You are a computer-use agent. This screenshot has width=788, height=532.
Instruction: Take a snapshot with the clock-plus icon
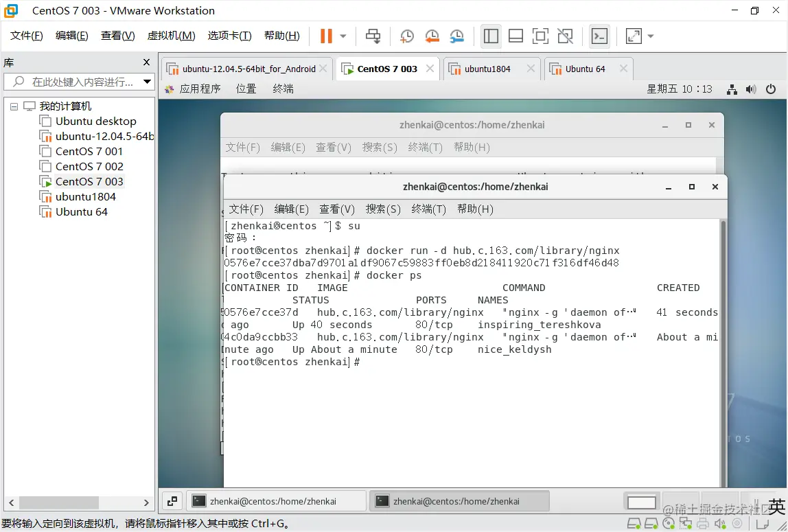[x=406, y=36]
